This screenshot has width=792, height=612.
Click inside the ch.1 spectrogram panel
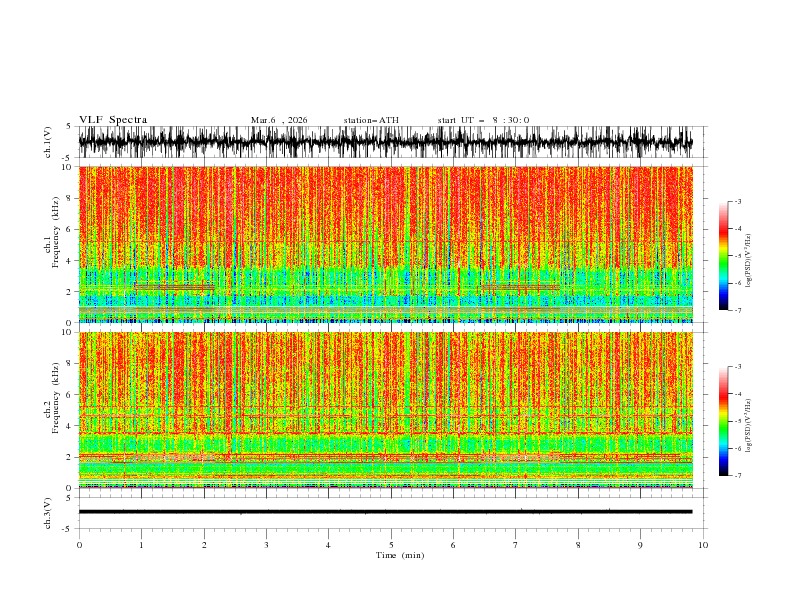385,244
